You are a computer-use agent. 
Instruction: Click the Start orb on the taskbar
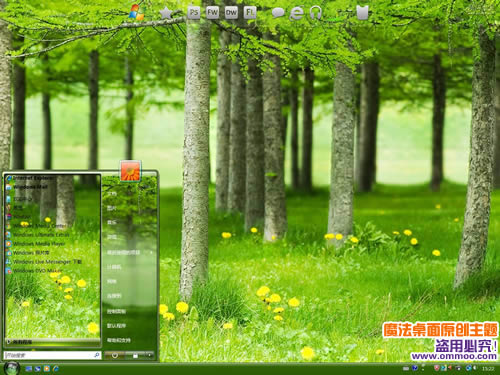coord(12,368)
